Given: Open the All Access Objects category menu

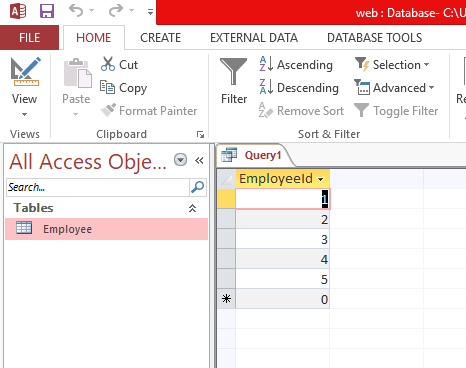Looking at the screenshot, I should 180,160.
